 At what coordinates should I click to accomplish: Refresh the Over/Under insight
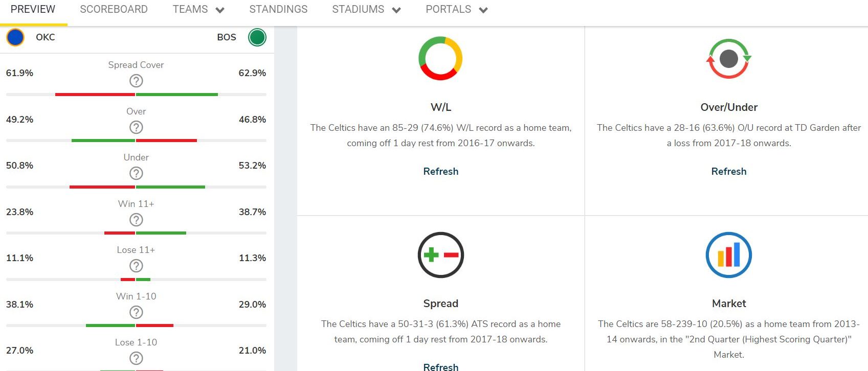coord(728,172)
